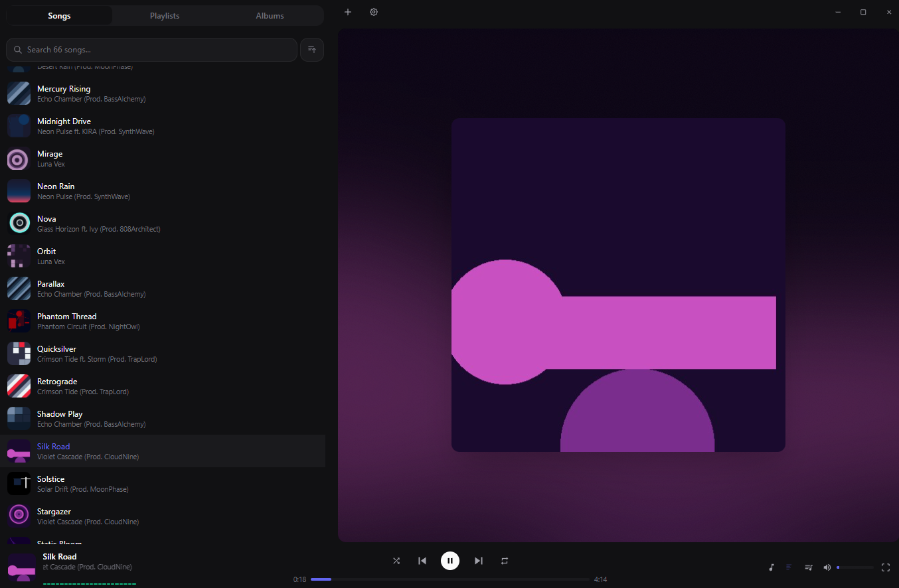Screen dimensions: 899x588
Task: Click the Quicksilver album art thumbnail
Action: [19, 354]
